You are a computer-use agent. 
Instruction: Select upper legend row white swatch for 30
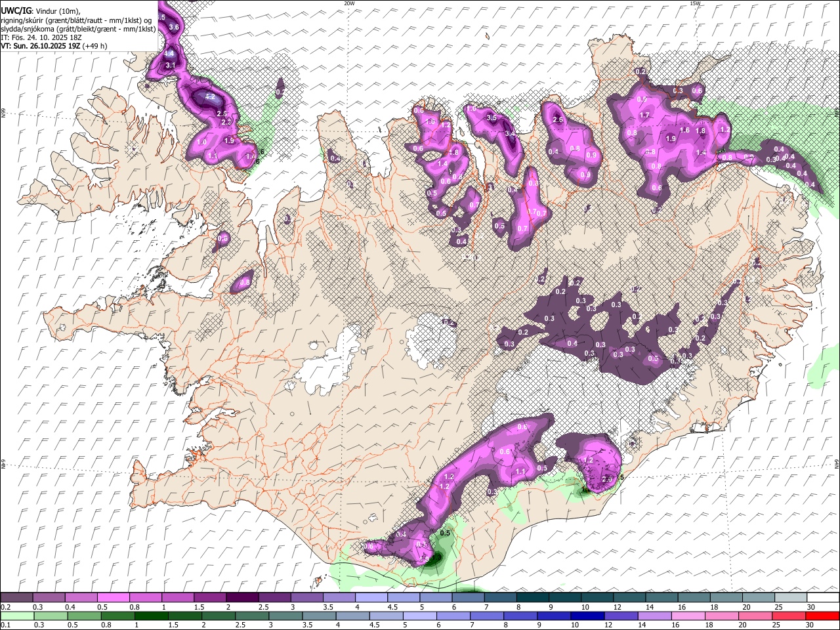point(824,597)
